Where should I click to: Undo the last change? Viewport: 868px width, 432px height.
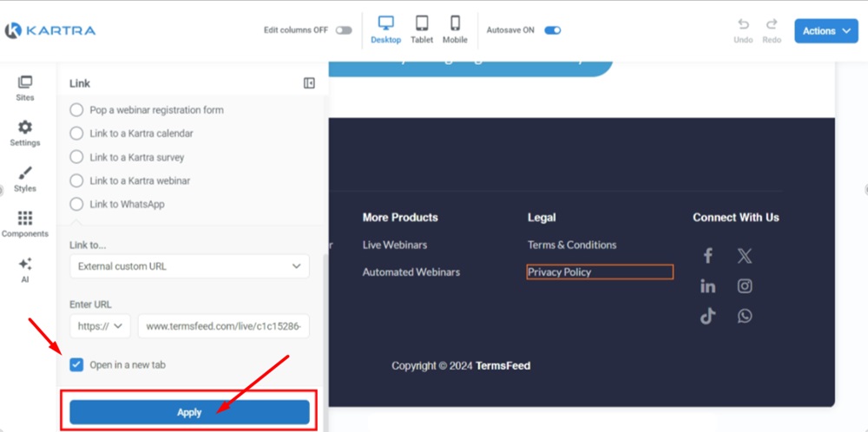click(744, 31)
